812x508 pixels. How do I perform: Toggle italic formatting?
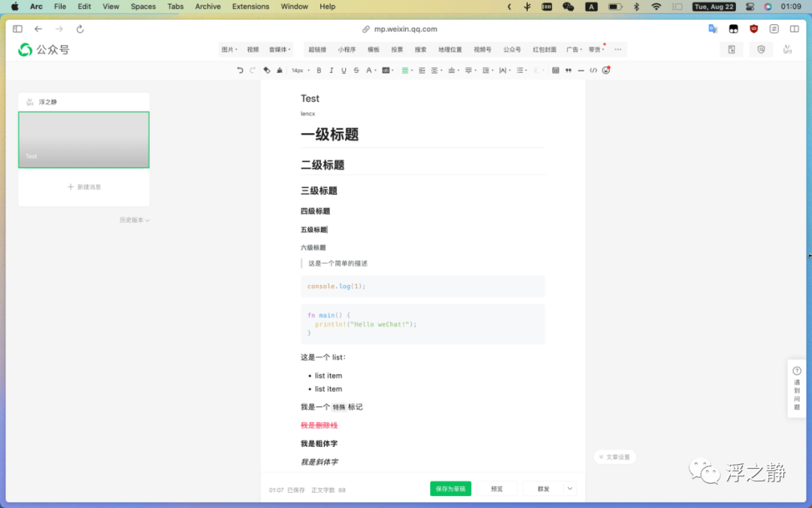click(332, 71)
